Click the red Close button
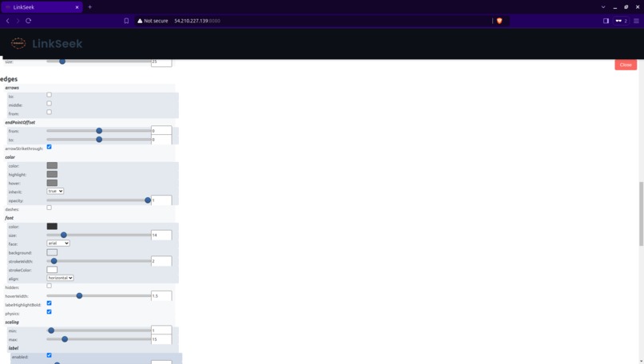Image resolution: width=644 pixels, height=364 pixels. 626,65
